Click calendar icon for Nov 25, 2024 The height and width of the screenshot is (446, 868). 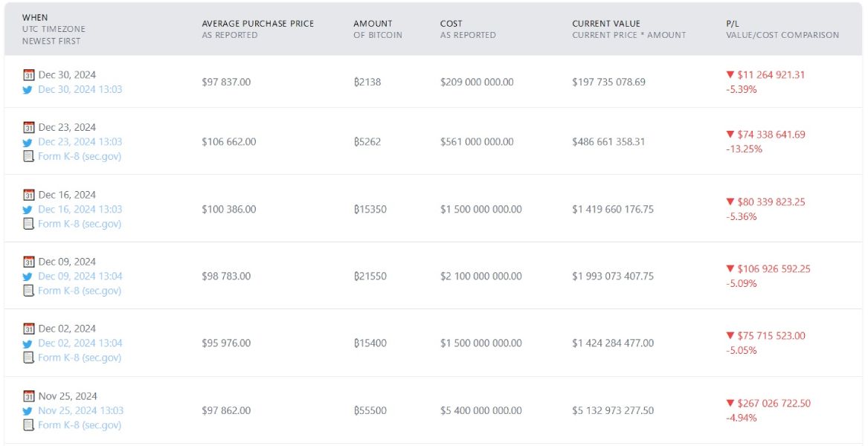(x=28, y=396)
